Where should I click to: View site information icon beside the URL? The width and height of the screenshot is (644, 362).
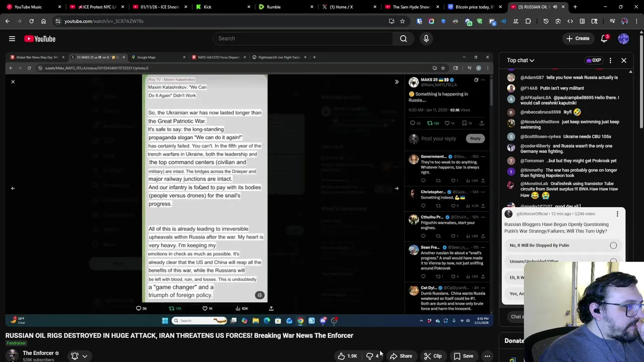point(58,21)
